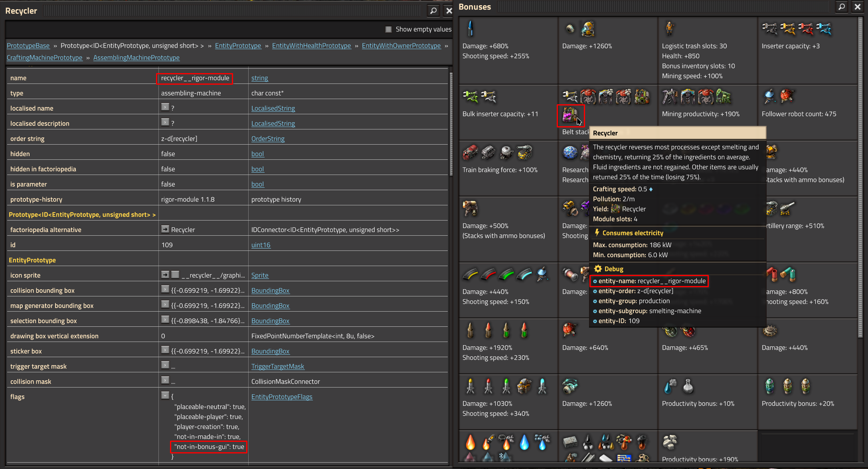The width and height of the screenshot is (868, 469).
Task: Click the first rocket icon above Damage +1030%
Action: pos(471,386)
